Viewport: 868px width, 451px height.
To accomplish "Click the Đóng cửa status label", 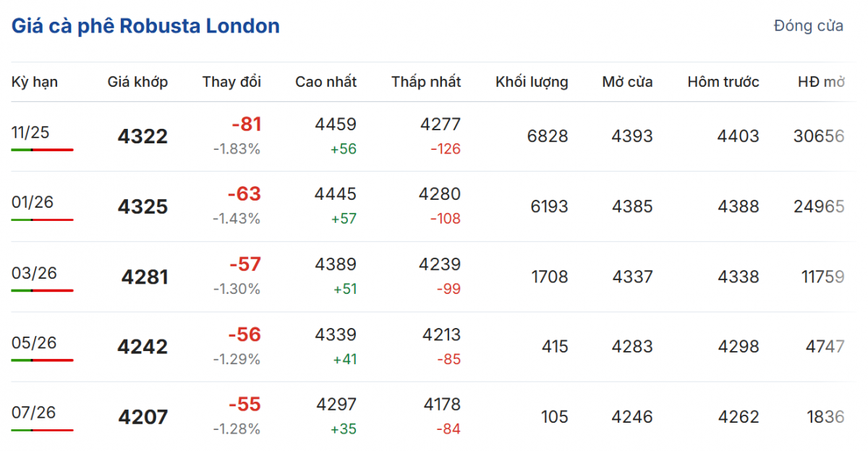I will (x=808, y=26).
